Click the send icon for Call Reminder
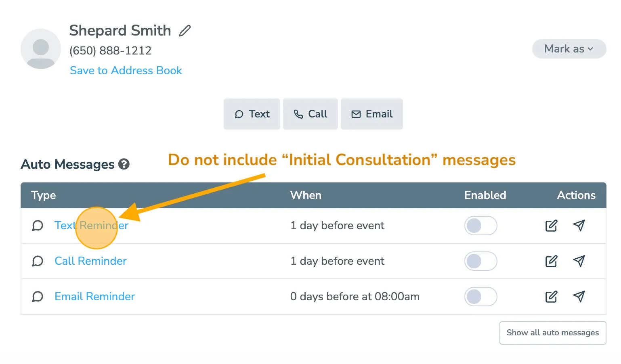 (x=579, y=261)
